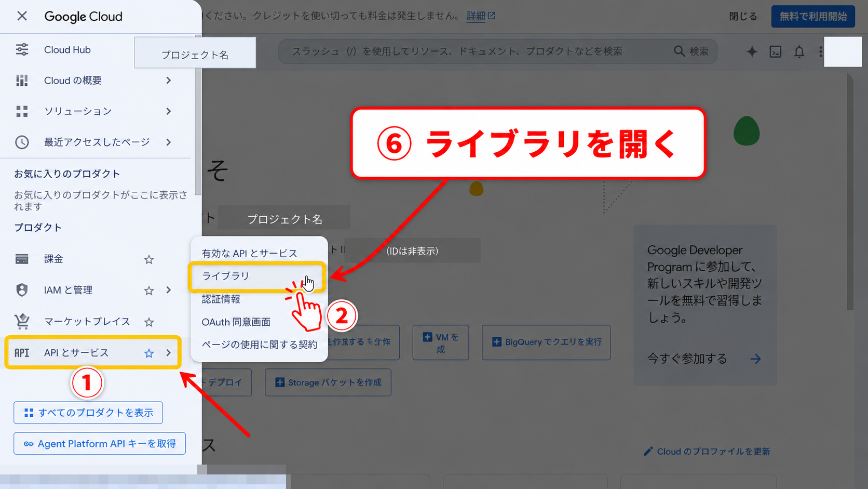Open Gemini sparkle icon in header

[751, 51]
